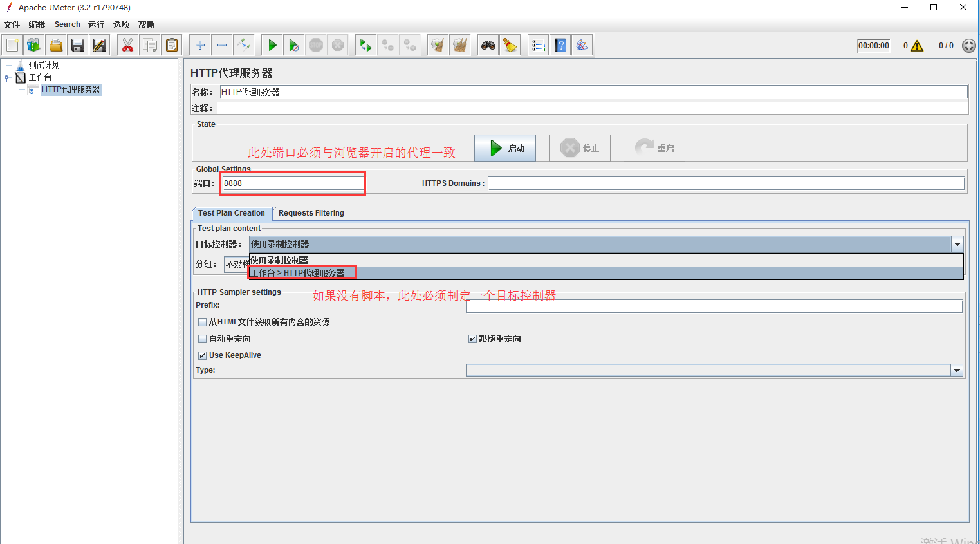Click the Save As pencil-floppy icon
980x544 pixels.
click(100, 45)
